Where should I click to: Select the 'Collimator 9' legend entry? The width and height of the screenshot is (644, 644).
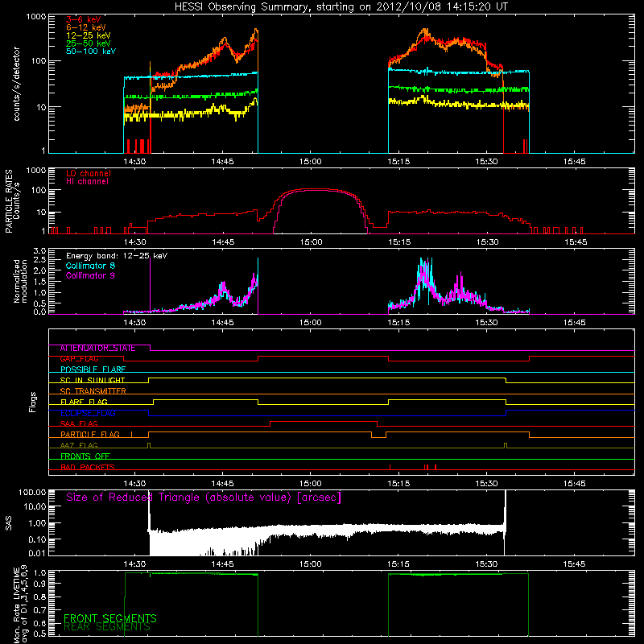coord(90,275)
